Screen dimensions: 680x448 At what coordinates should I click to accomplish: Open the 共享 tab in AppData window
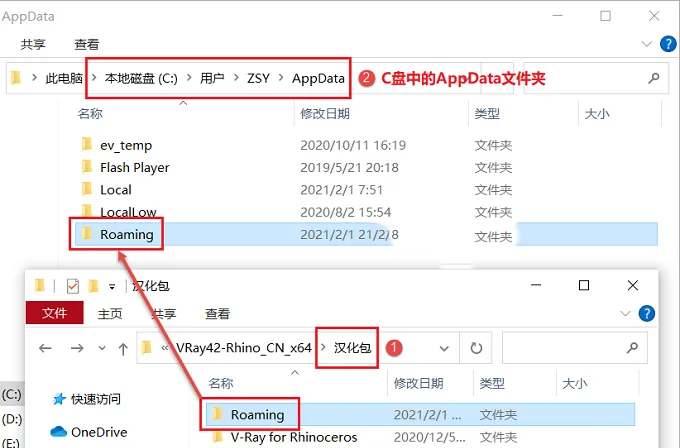33,44
